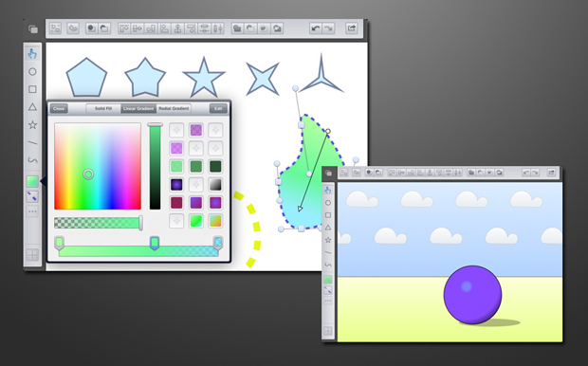Select the circle shape tool
This screenshot has height=366, width=588.
point(32,71)
